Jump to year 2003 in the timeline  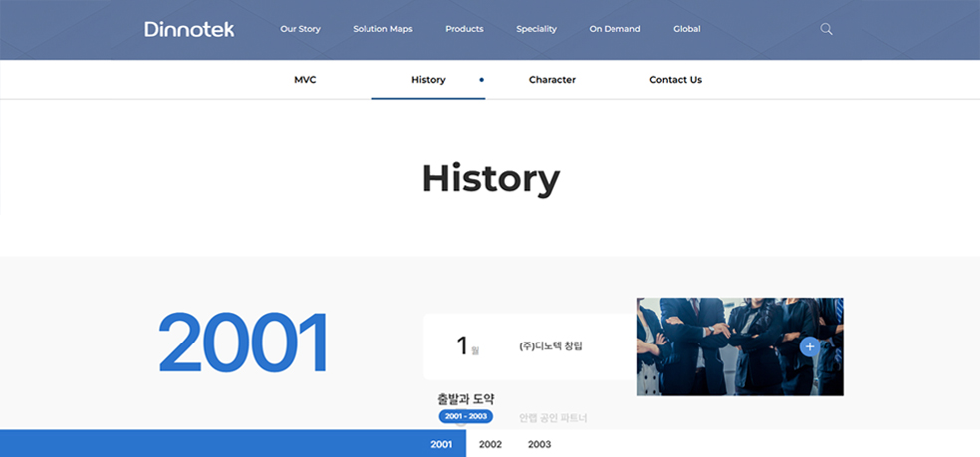click(x=539, y=444)
